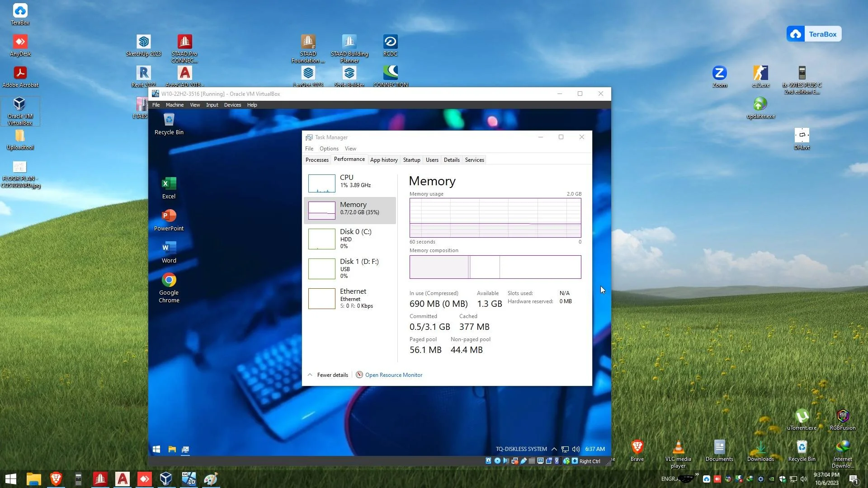
Task: Click the guest network tray icon
Action: pyautogui.click(x=565, y=449)
